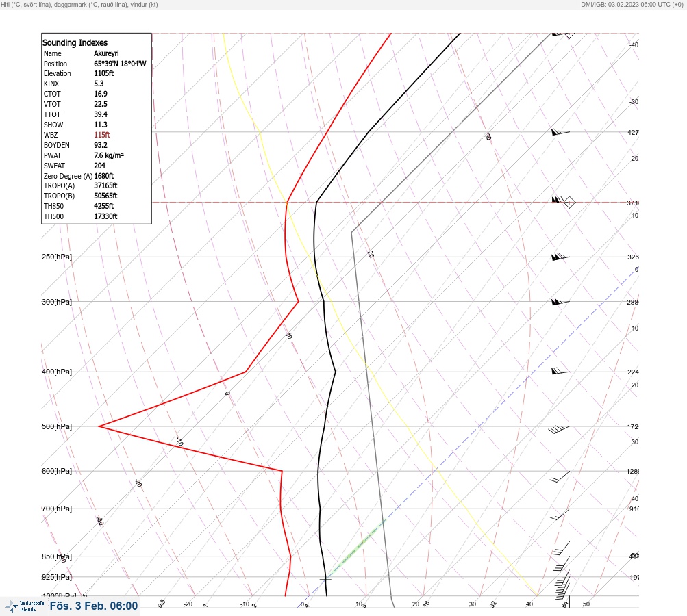Click the Zero Degree (A) value 1680ft
The image size is (687, 616).
tap(104, 176)
